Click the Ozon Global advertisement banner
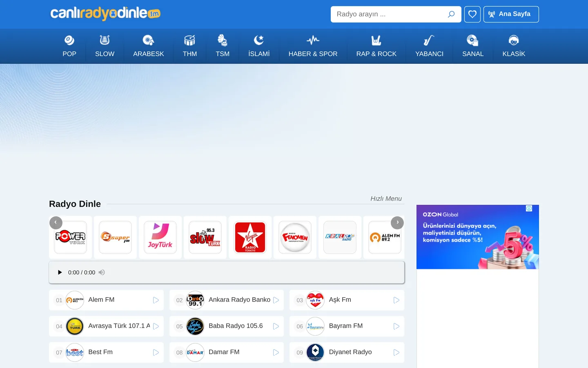This screenshot has height=368, width=588. tap(478, 237)
